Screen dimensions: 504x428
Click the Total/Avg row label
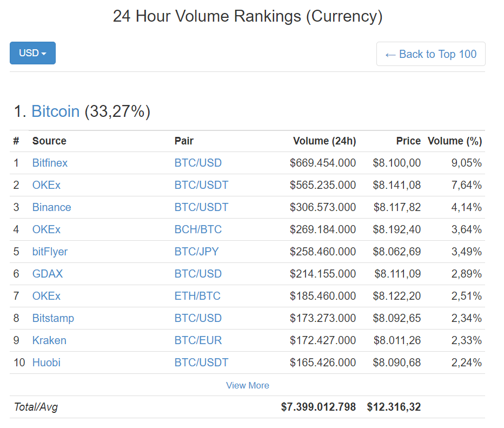tap(36, 407)
